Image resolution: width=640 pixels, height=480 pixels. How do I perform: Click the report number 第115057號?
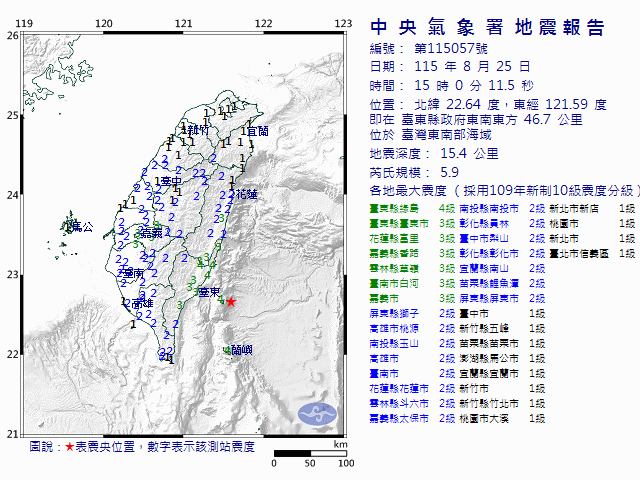451,49
